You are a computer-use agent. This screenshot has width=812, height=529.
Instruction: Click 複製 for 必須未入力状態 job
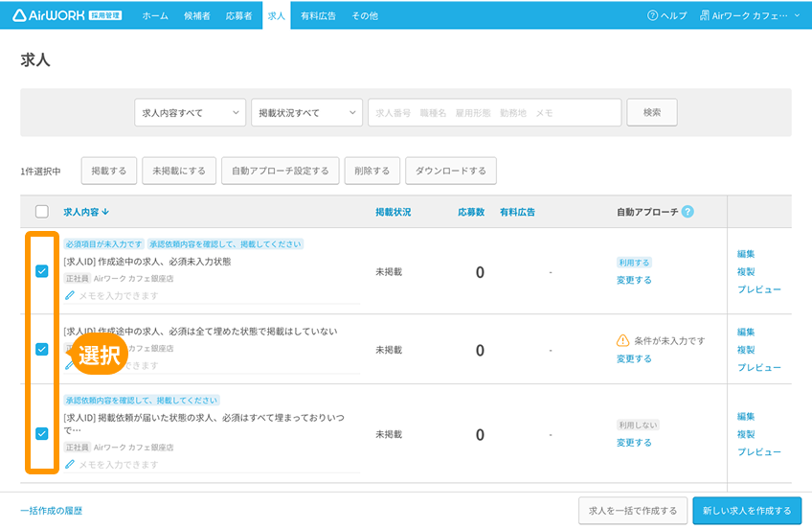(x=746, y=271)
